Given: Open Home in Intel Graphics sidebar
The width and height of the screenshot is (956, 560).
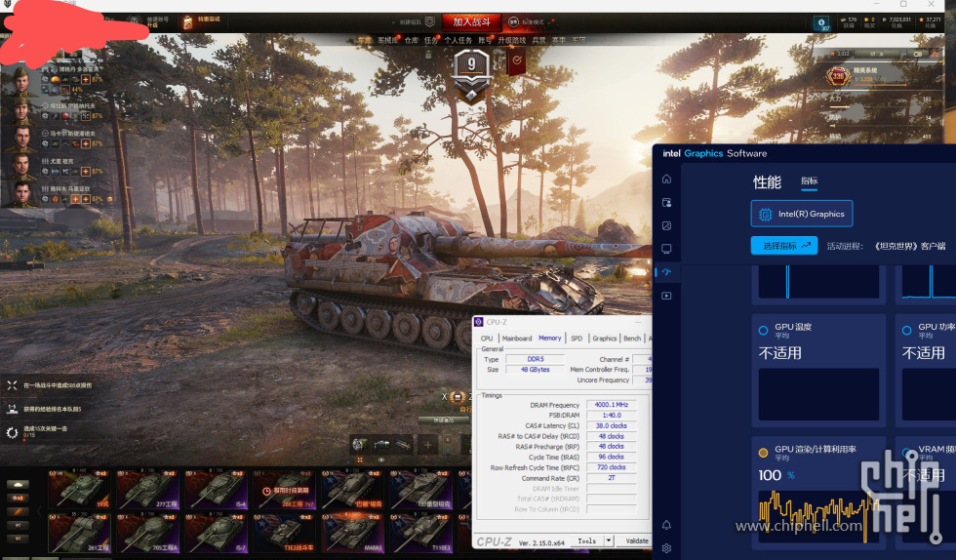Looking at the screenshot, I should pos(666,179).
